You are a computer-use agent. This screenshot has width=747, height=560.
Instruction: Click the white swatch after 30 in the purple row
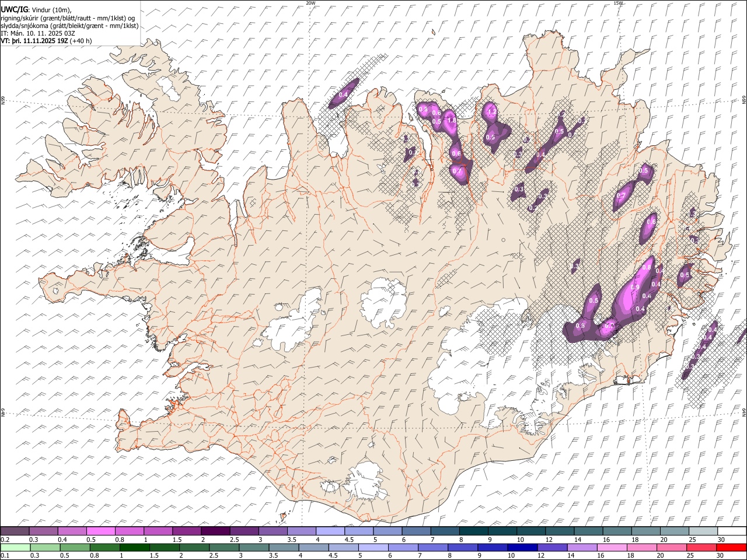(x=731, y=531)
